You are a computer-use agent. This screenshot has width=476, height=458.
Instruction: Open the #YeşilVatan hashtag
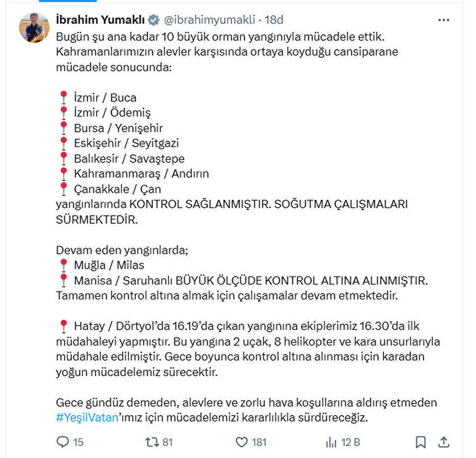[86, 417]
